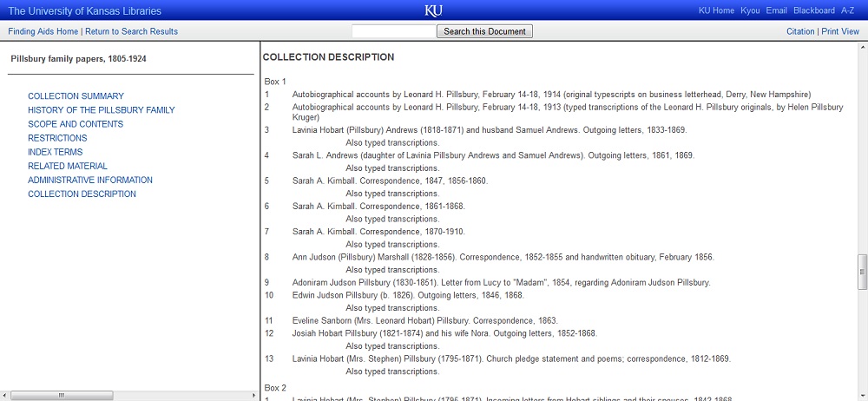Select Edwin Judson Pillsbury outgoing letters entry

point(408,296)
